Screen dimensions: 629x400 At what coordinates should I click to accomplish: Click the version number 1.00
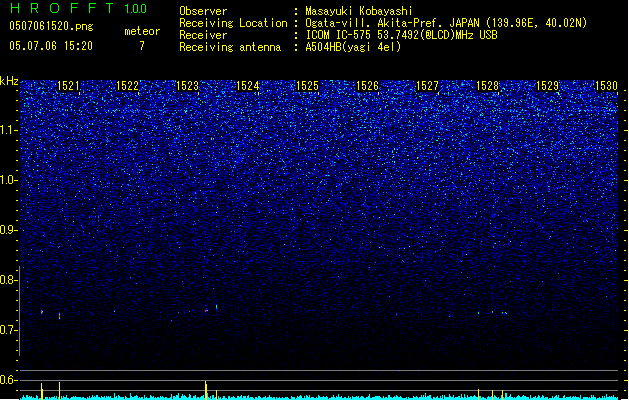tap(136, 9)
